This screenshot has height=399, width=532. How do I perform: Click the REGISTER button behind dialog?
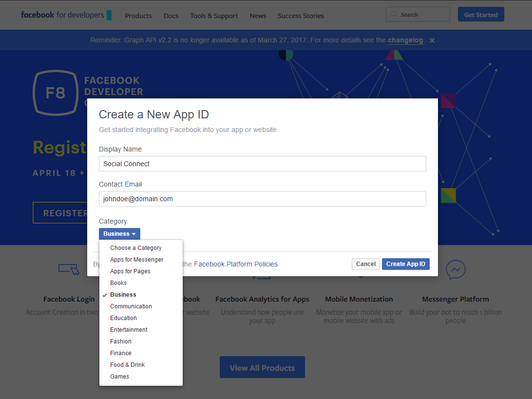[x=60, y=213]
